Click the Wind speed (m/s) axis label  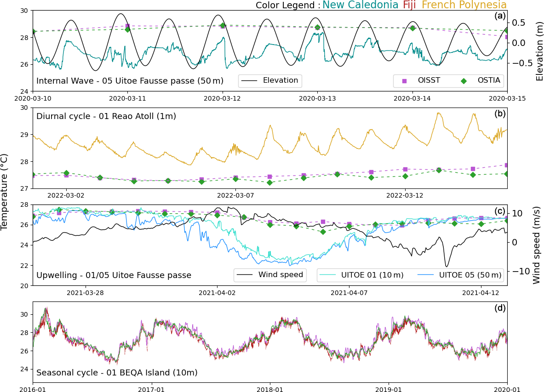[536, 244]
